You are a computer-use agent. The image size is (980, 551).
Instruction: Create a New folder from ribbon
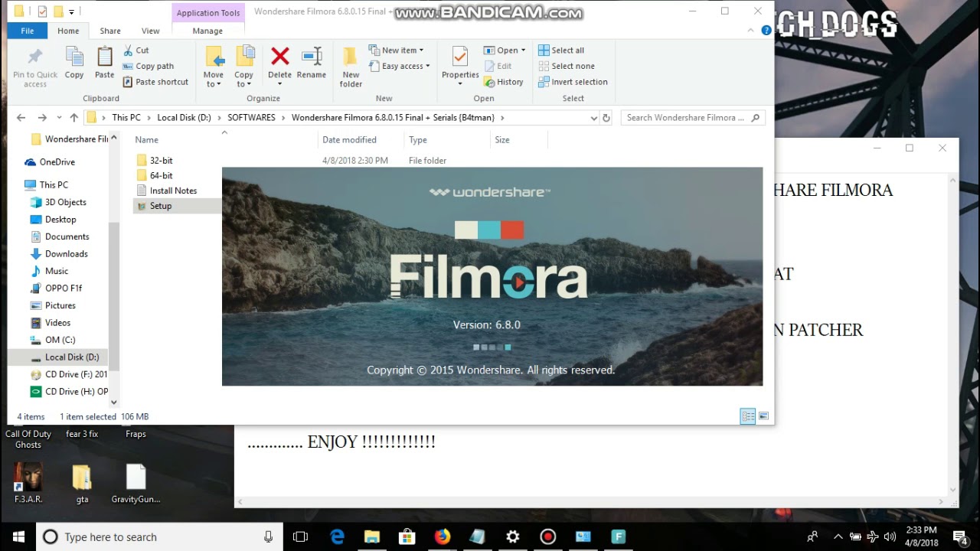[x=351, y=67]
